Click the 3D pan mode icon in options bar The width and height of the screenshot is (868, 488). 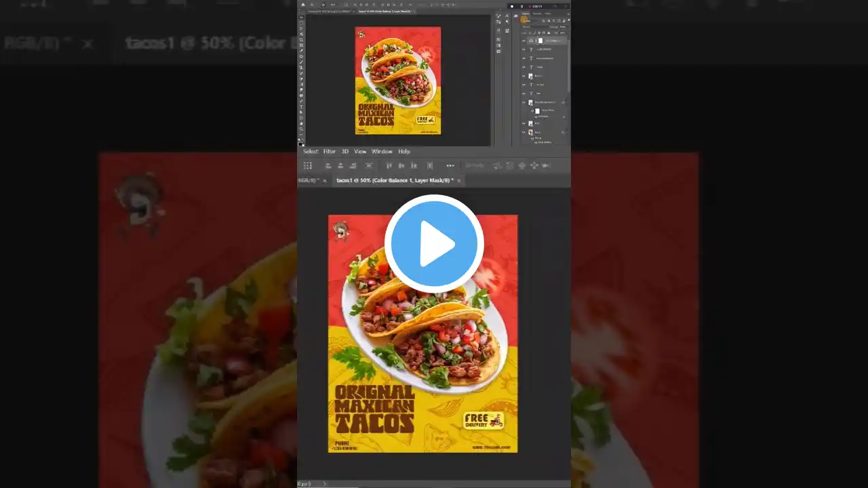click(521, 165)
